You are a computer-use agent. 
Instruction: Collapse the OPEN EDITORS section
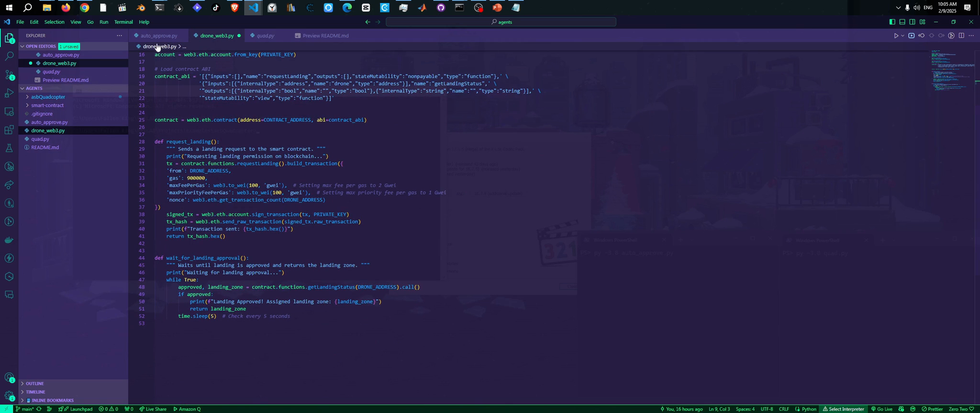[73, 46]
